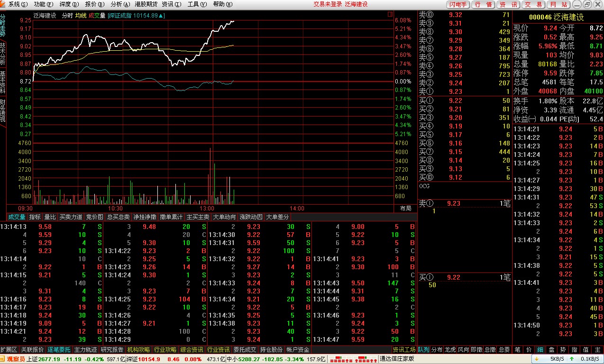The height and width of the screenshot is (364, 604).
Task: Select the 即撤 tab
Action: click(x=477, y=350)
